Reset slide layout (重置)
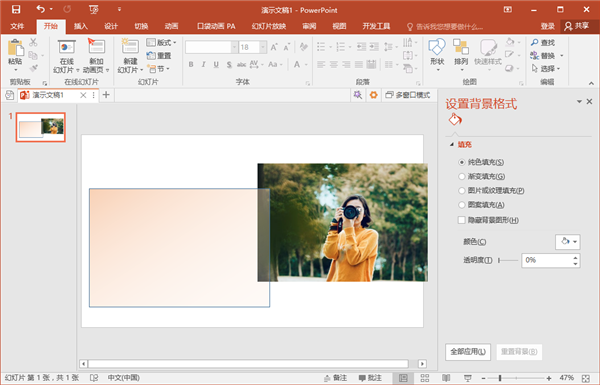The width and height of the screenshot is (600, 385). (159, 56)
